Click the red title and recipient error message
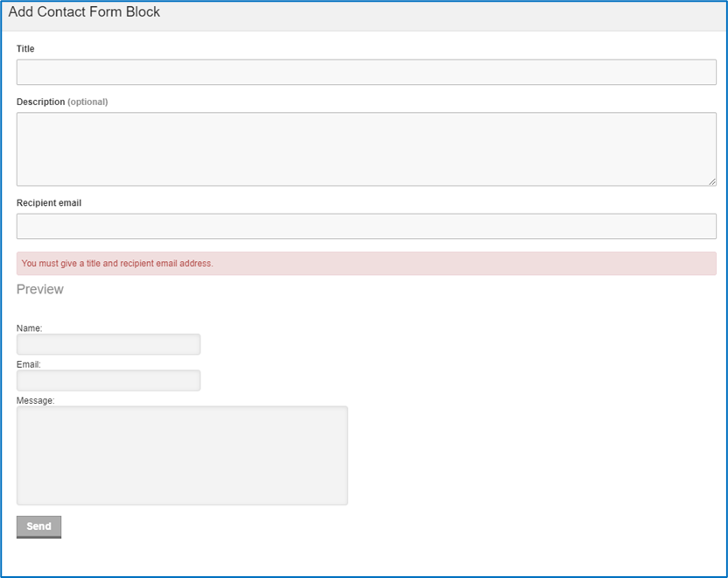This screenshot has width=728, height=578. [x=117, y=264]
